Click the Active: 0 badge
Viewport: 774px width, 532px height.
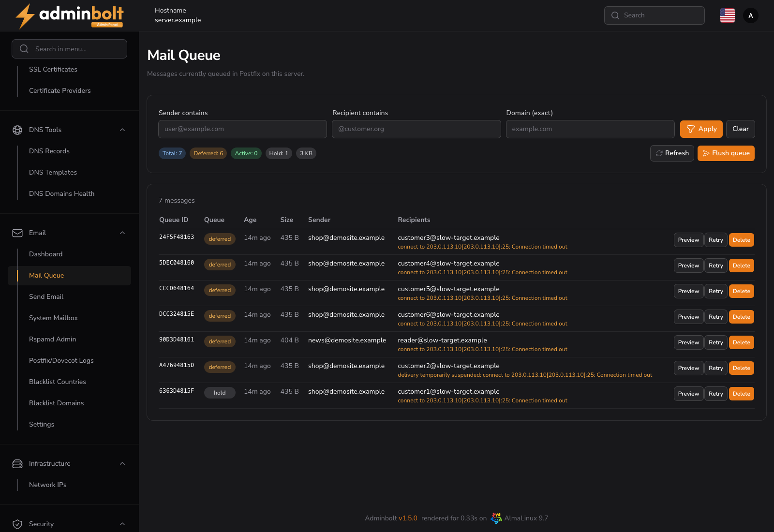(246, 153)
